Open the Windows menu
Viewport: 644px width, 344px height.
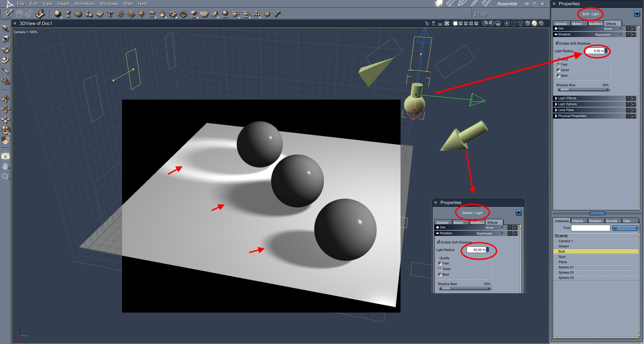[109, 4]
